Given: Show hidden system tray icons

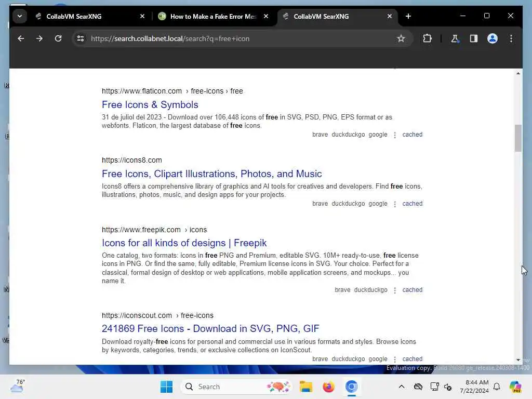Looking at the screenshot, I should pos(402,387).
